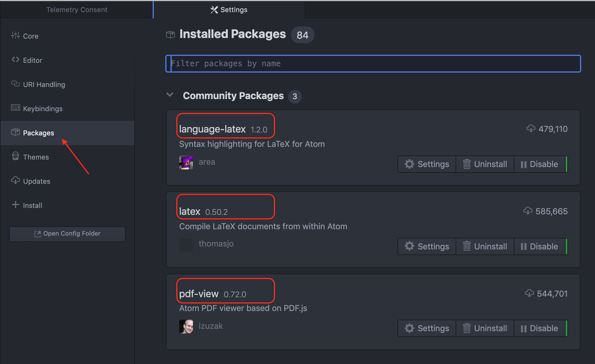
Task: Click the Updates cloud download icon
Action: [15, 180]
